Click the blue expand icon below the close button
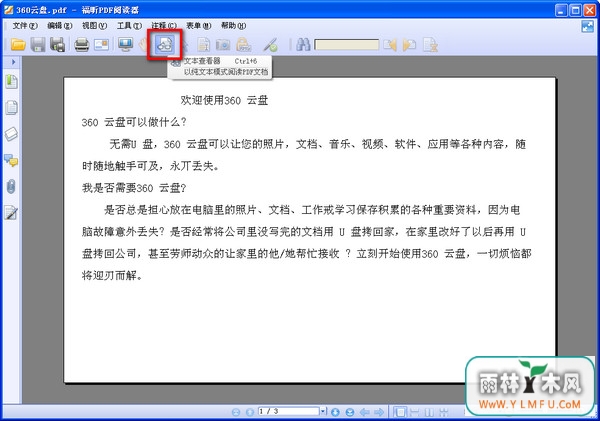Screen dimensions: 600x421 pyautogui.click(x=587, y=26)
